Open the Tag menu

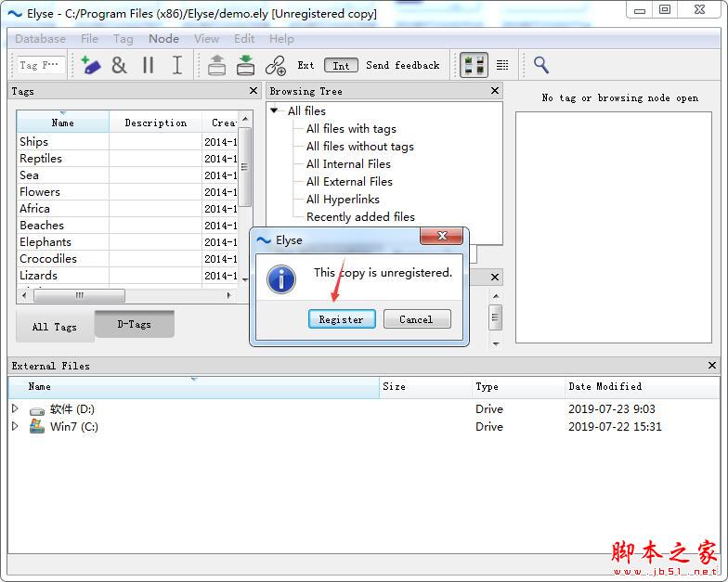(x=123, y=39)
